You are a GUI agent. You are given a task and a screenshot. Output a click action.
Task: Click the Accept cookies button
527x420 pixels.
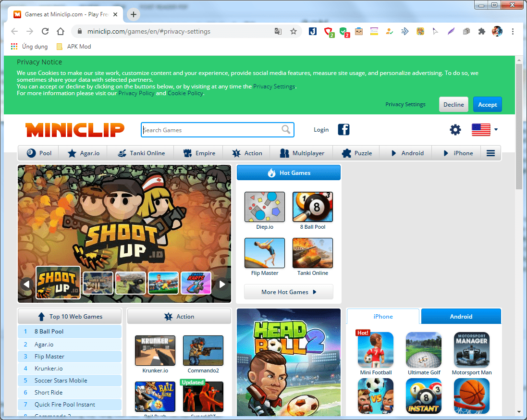point(487,105)
